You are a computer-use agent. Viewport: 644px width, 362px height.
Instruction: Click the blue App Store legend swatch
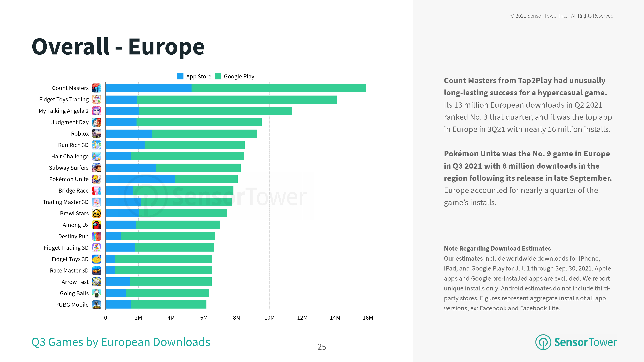click(x=180, y=76)
